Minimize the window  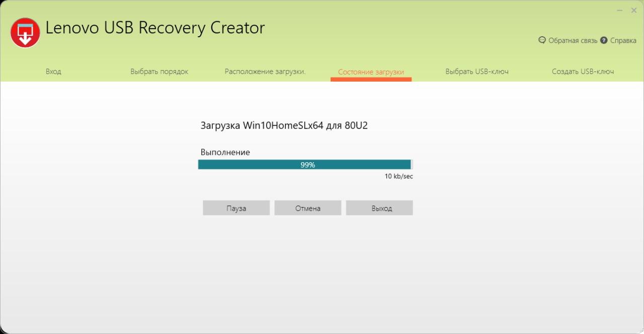tap(619, 10)
